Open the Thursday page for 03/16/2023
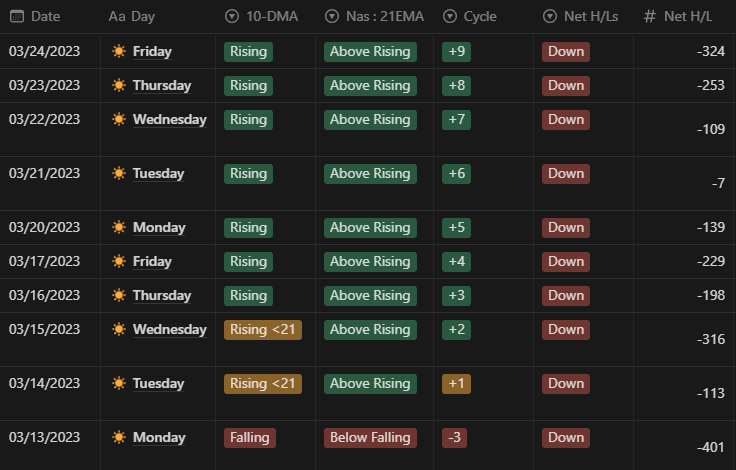736x470 pixels. (x=162, y=296)
